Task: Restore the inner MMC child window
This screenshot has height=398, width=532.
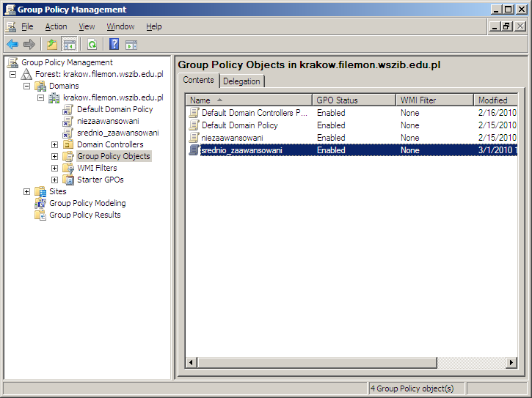Action: pyautogui.click(x=506, y=26)
